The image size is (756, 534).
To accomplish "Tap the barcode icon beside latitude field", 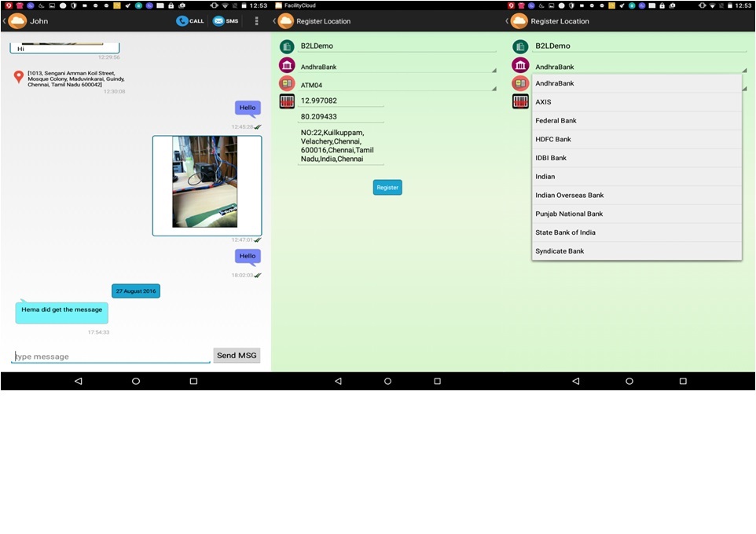I will click(287, 101).
